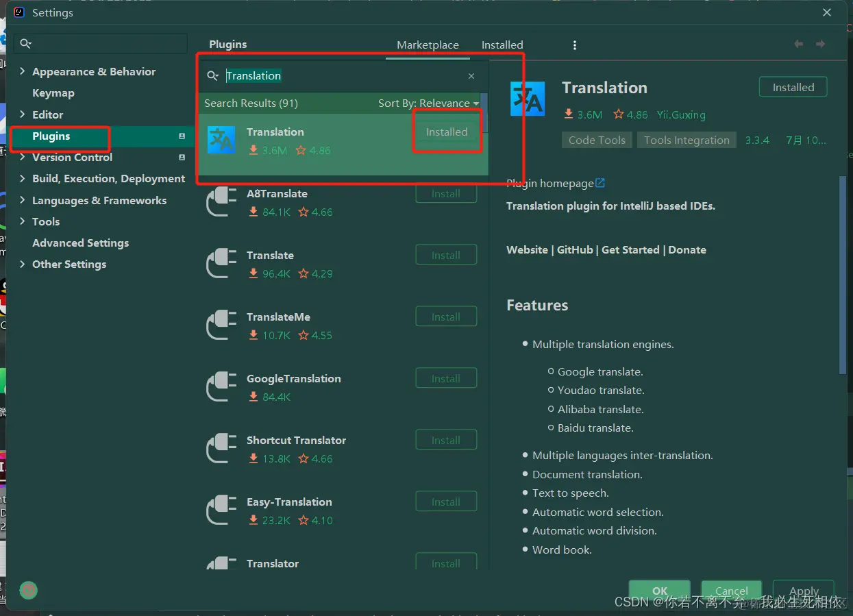Image resolution: width=853 pixels, height=616 pixels.
Task: Click the Search Results (91) label
Action: 251,103
